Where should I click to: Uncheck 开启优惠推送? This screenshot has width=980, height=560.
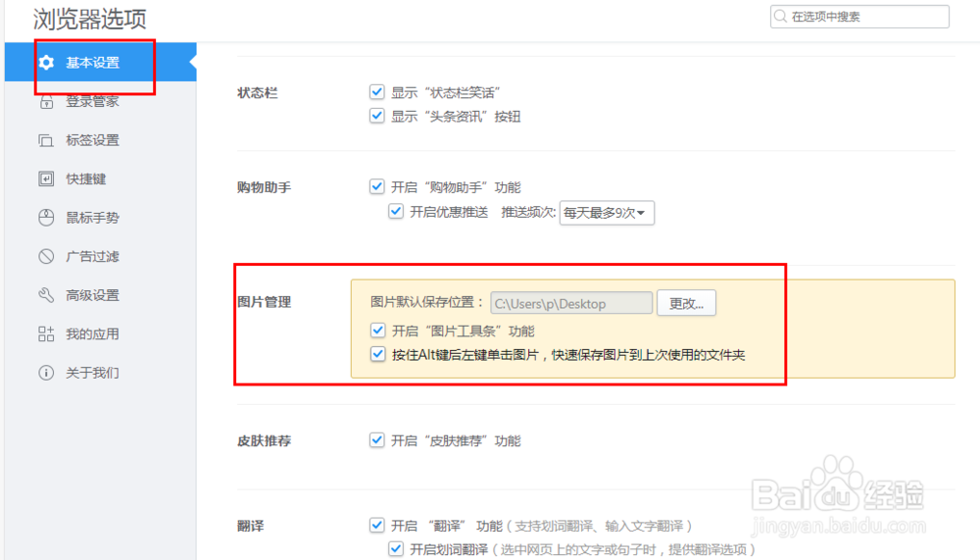[x=396, y=212]
